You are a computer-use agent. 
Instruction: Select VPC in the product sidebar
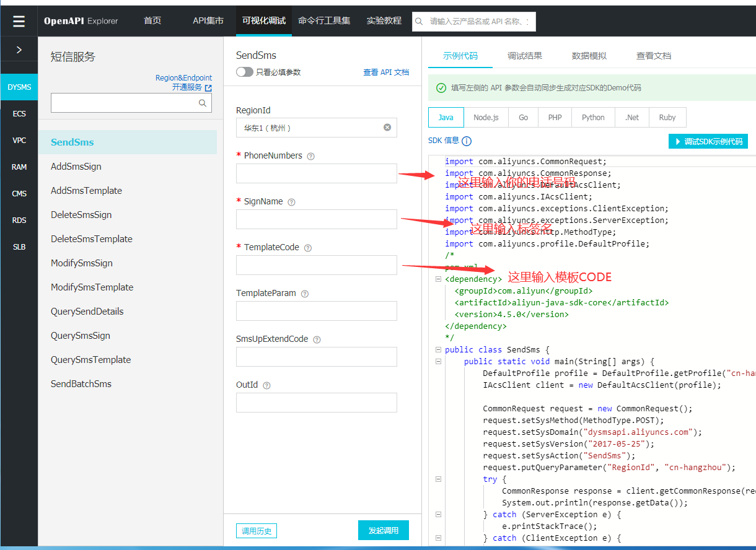[x=19, y=141]
